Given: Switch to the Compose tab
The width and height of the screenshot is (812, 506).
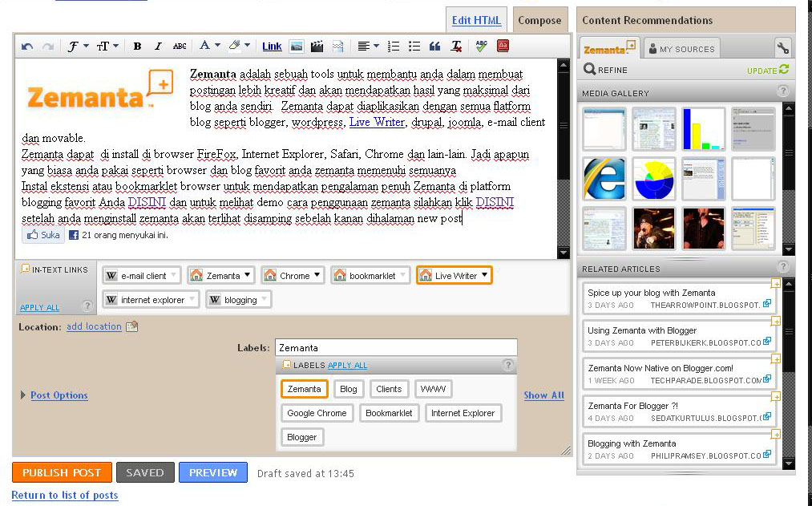Looking at the screenshot, I should 539,20.
